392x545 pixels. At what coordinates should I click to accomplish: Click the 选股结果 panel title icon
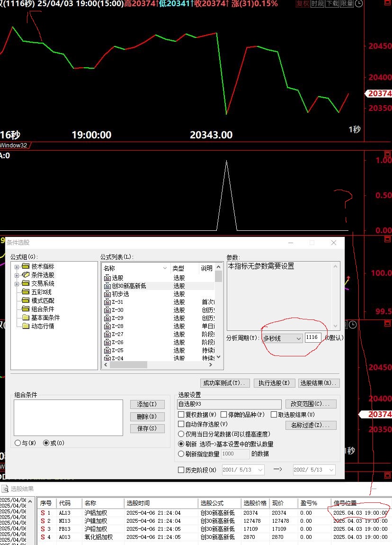(x=5, y=489)
